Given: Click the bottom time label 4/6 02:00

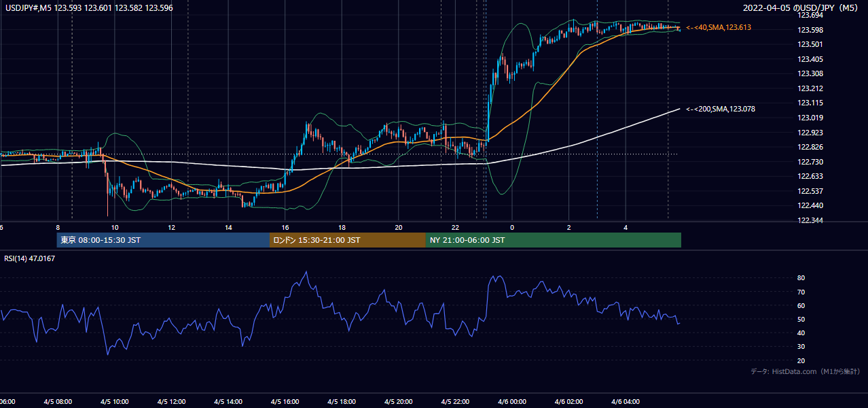Looking at the screenshot, I should pos(569,402).
